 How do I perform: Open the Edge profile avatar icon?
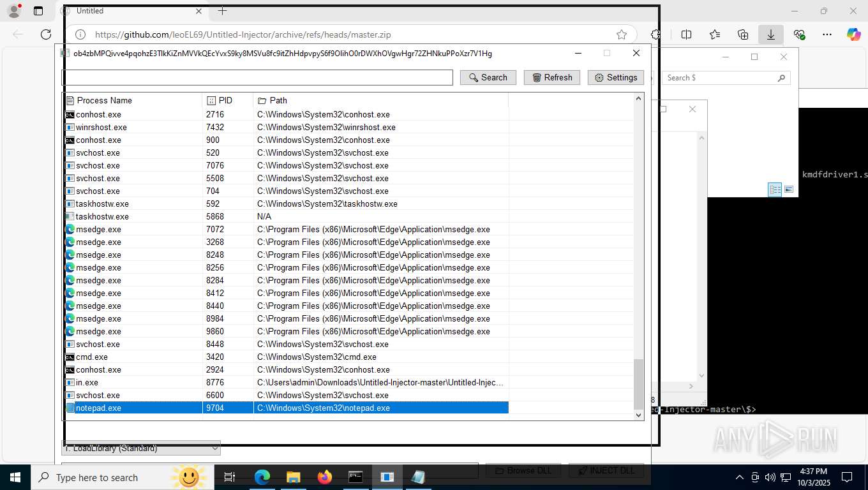(x=13, y=11)
